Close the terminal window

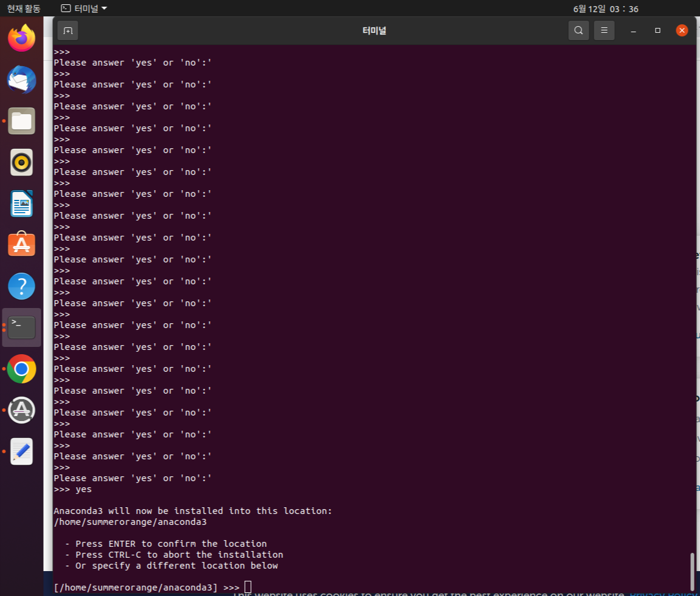(681, 30)
